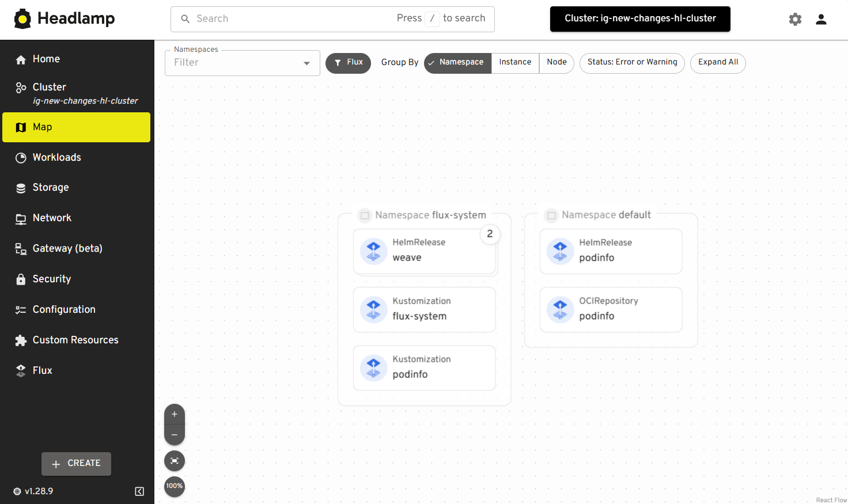Click the search magnifier icon
848x504 pixels.
[185, 19]
